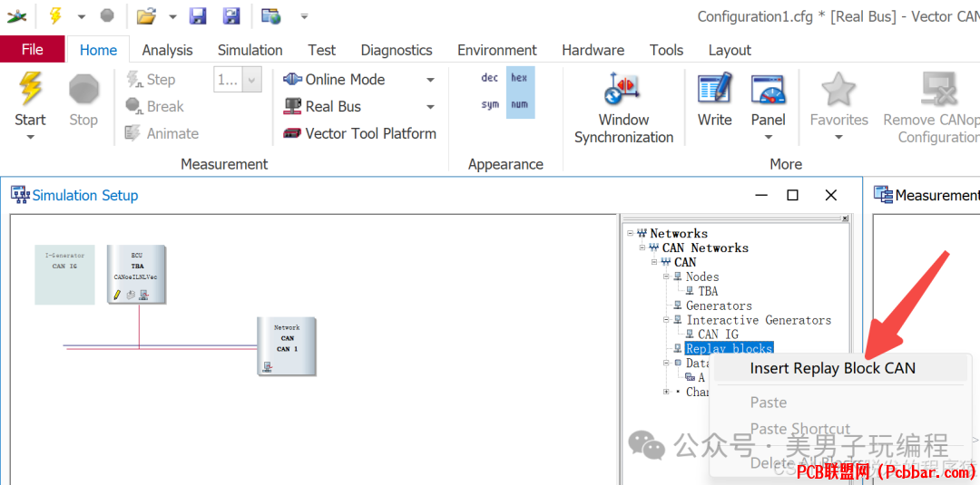Click the Step measurement button

pos(151,79)
